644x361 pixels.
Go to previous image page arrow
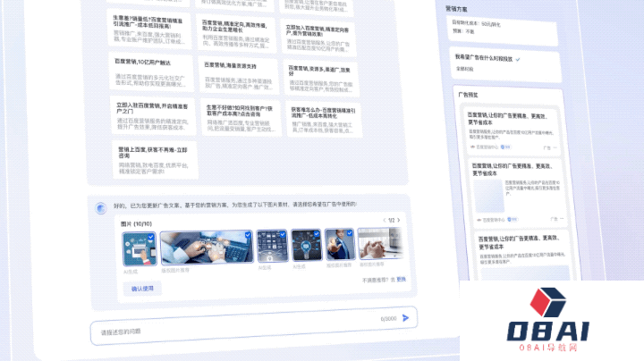pos(385,221)
